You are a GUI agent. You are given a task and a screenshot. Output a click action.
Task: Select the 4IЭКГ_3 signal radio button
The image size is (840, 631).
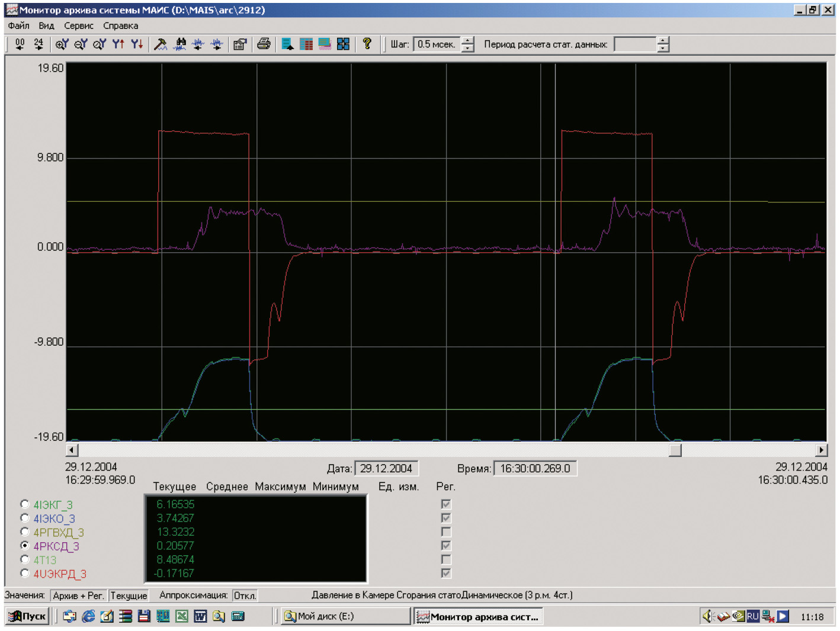coord(25,504)
